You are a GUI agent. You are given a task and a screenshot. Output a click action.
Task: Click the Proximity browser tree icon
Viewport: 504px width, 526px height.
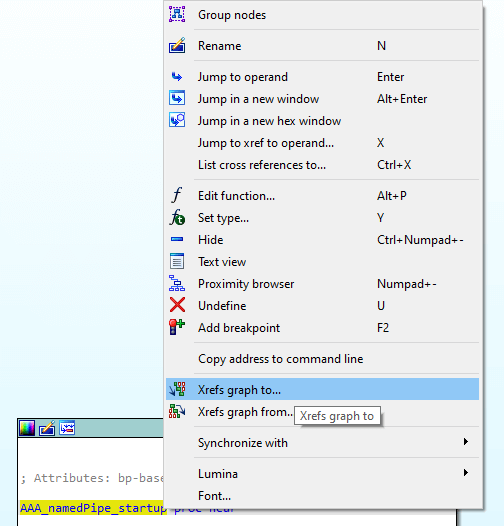[x=177, y=283]
